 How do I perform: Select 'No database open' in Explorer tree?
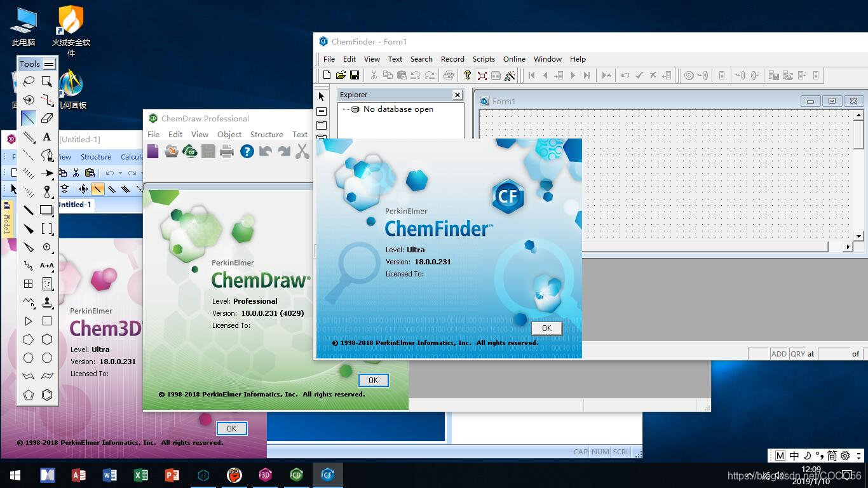click(398, 109)
